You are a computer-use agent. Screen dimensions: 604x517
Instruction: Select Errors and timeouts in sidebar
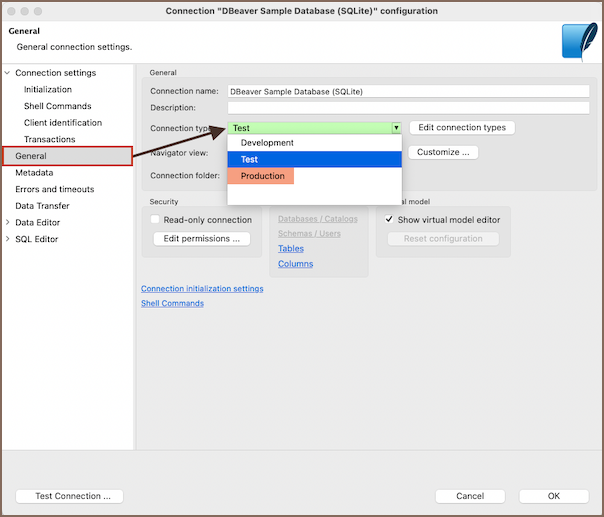(54, 189)
